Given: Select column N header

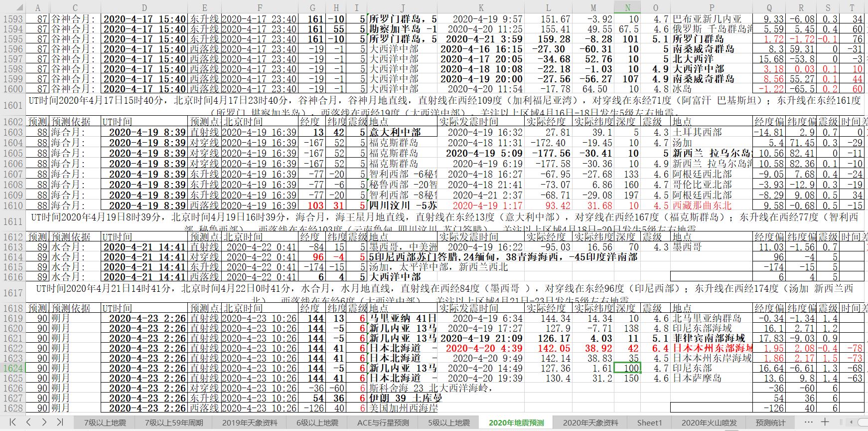Looking at the screenshot, I should point(627,8).
